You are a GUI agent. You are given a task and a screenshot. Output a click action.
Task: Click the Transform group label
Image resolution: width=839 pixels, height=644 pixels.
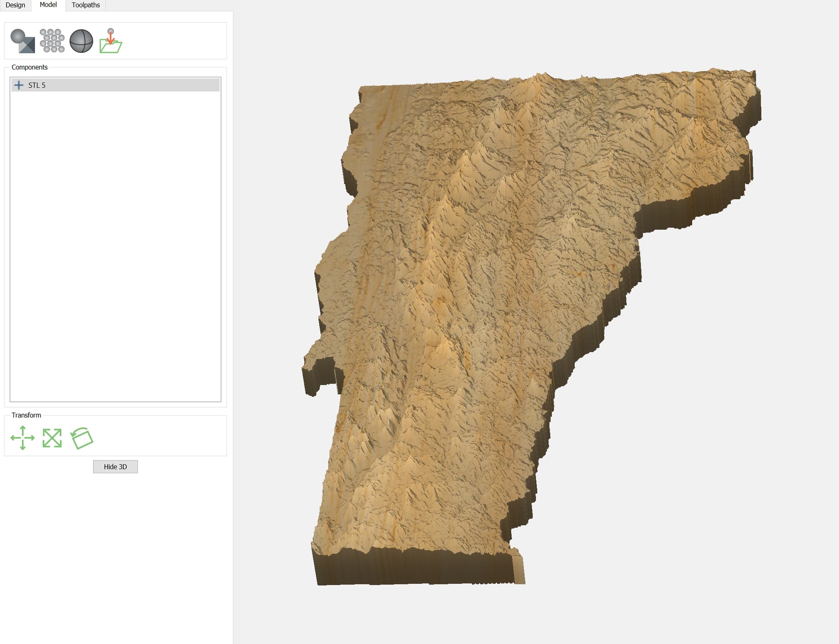tap(26, 415)
